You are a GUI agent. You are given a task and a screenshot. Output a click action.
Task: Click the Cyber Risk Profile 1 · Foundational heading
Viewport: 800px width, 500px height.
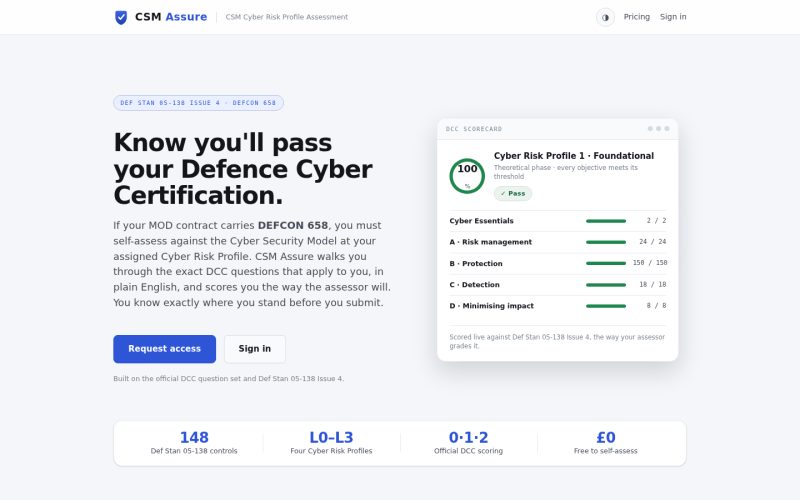pyautogui.click(x=573, y=156)
